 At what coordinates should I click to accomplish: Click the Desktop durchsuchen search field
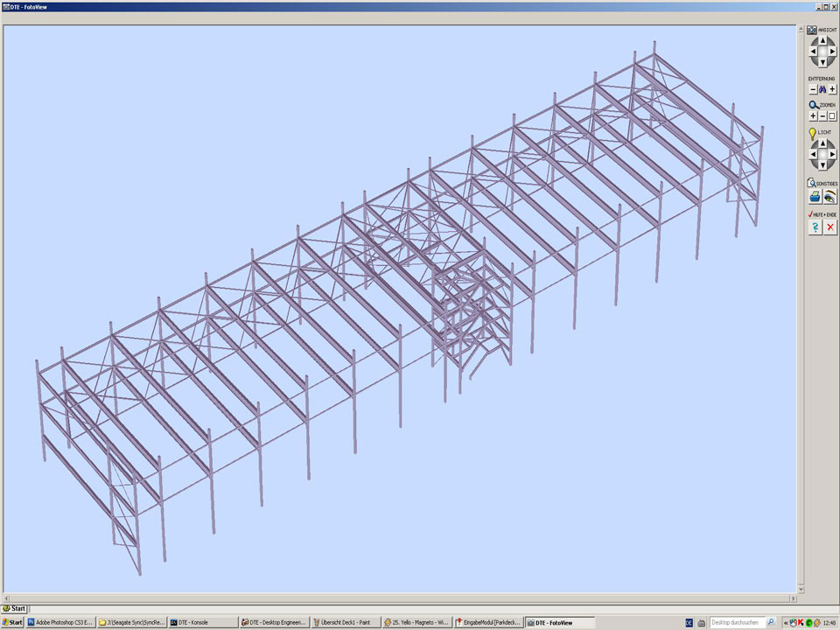point(737,622)
